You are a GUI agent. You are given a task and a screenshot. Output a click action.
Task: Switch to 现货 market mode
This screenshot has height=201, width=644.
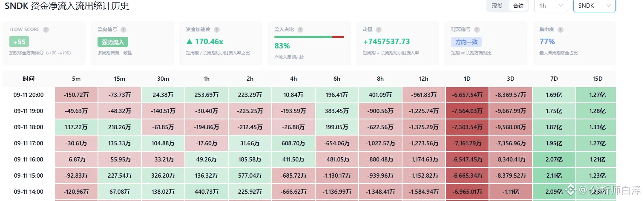(497, 6)
